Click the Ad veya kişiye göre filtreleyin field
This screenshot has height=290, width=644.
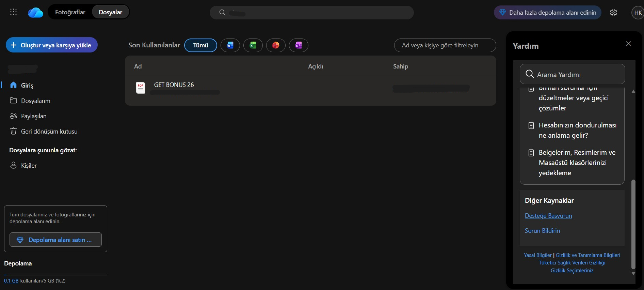pyautogui.click(x=445, y=45)
